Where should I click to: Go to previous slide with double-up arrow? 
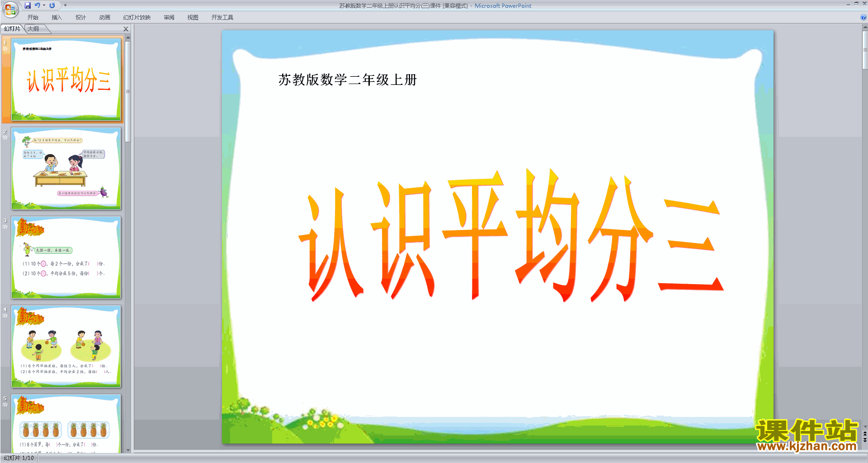tap(865, 434)
